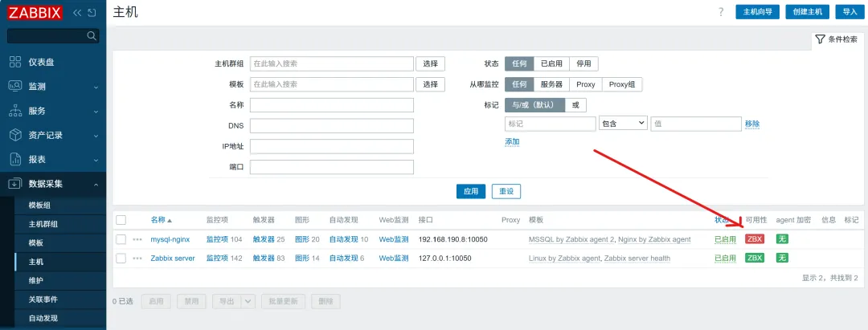Click the 报表 reports icon
The image size is (868, 330).
pyautogui.click(x=15, y=159)
